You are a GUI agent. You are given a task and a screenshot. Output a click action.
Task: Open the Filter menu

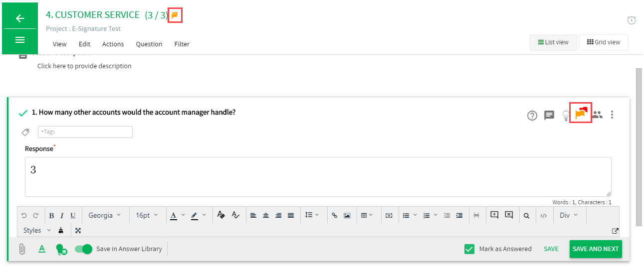(182, 44)
